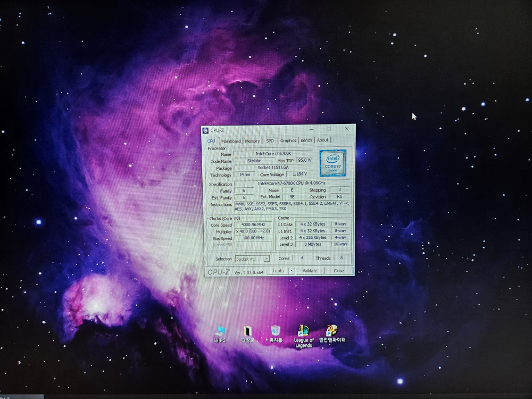Open the Graphics tab
Viewport: 532px width, 399px height.
pyautogui.click(x=288, y=141)
